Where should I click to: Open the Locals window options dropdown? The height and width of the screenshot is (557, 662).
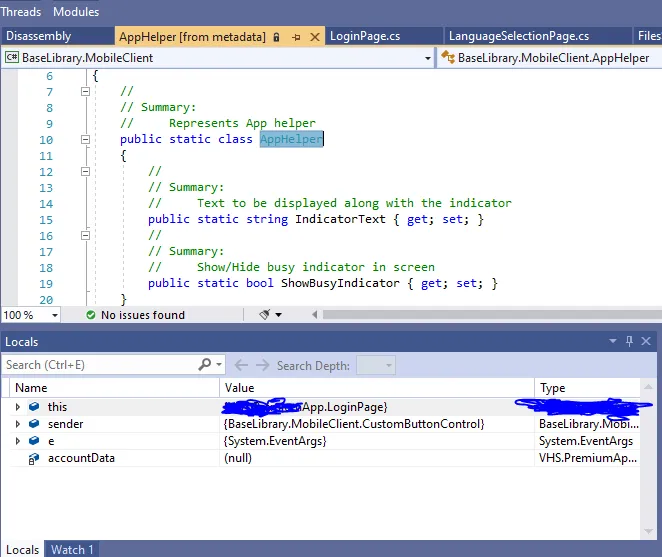click(613, 341)
